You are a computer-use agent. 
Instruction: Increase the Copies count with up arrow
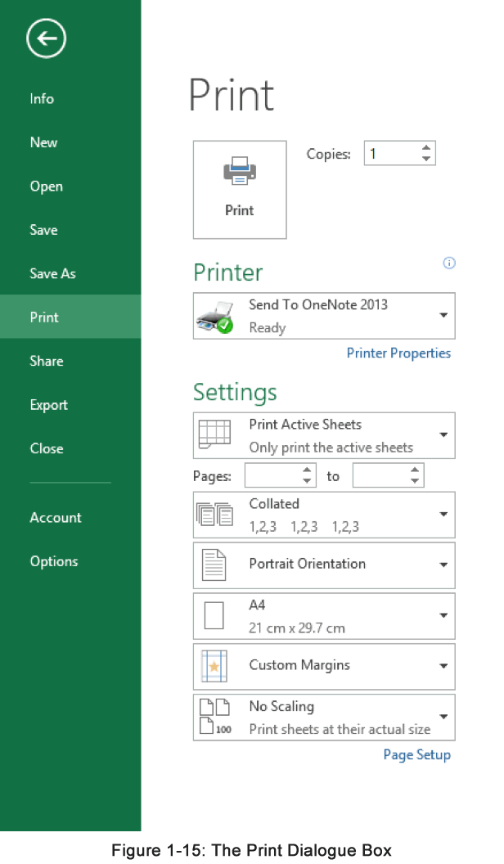click(x=425, y=148)
